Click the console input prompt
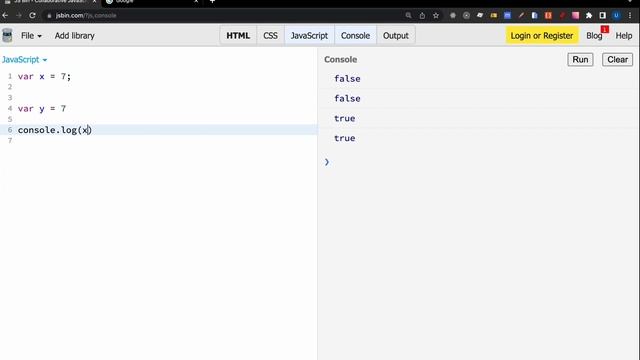The width and height of the screenshot is (640, 360). tap(478, 162)
